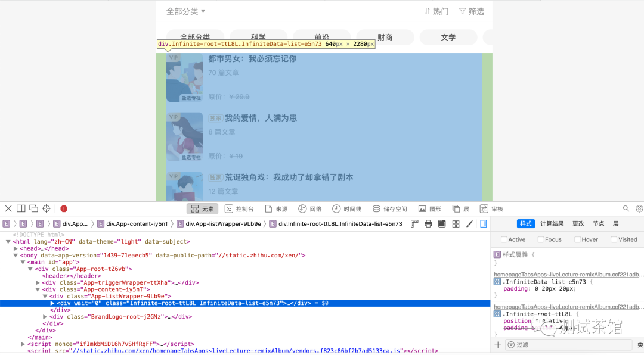Open the article 都市男女：我必须忘记你
Screen dimensions: 644x355
pyautogui.click(x=252, y=59)
